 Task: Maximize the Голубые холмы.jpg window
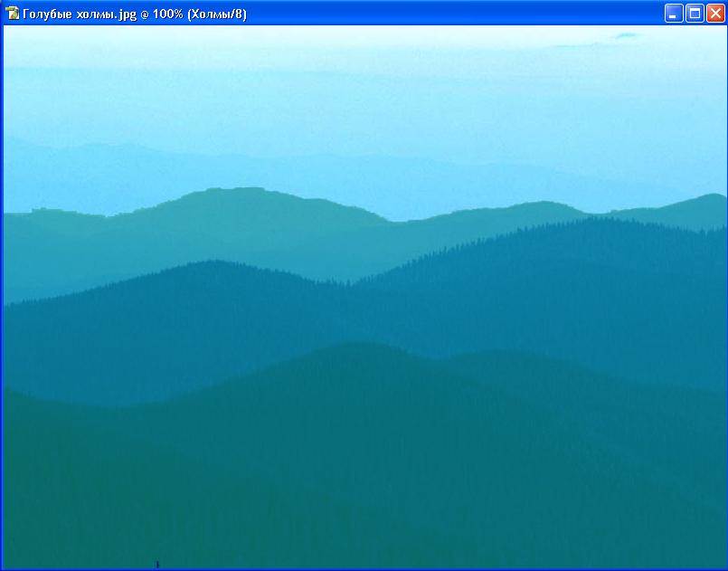point(695,14)
